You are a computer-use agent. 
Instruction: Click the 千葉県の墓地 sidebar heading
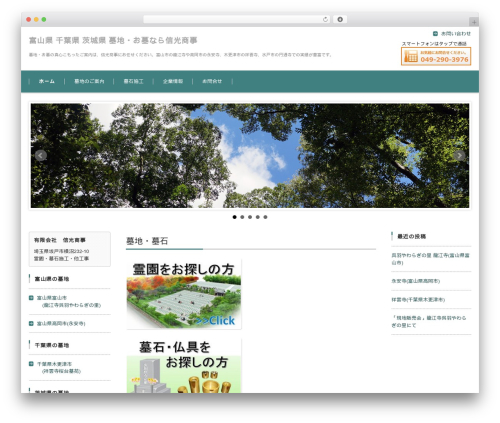(52, 345)
